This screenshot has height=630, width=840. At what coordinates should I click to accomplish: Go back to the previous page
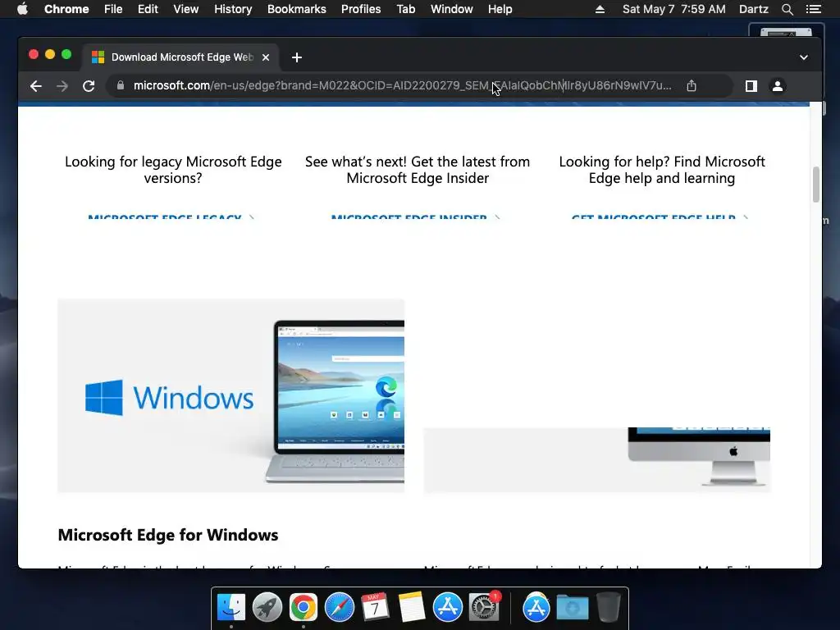[x=36, y=85]
